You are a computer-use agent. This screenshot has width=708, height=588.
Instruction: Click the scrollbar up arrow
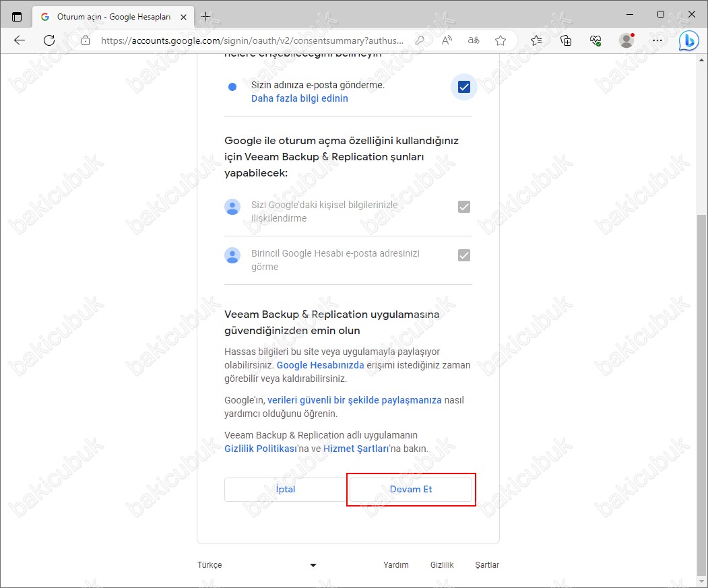[x=701, y=60]
